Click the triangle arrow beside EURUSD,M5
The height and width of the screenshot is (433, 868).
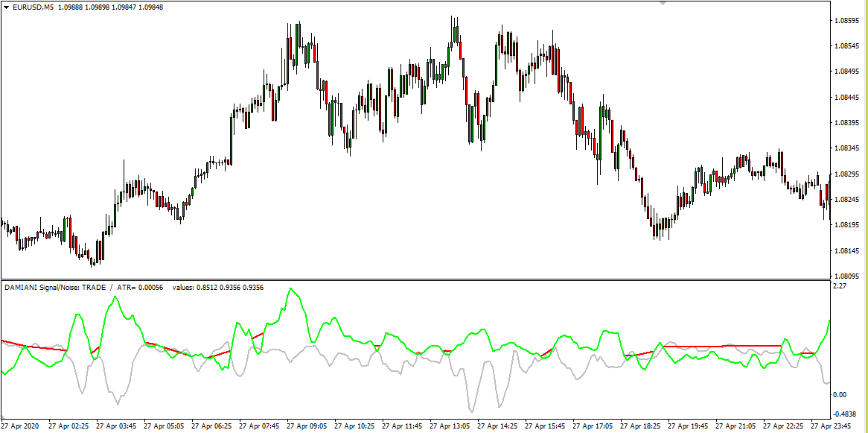(x=7, y=7)
